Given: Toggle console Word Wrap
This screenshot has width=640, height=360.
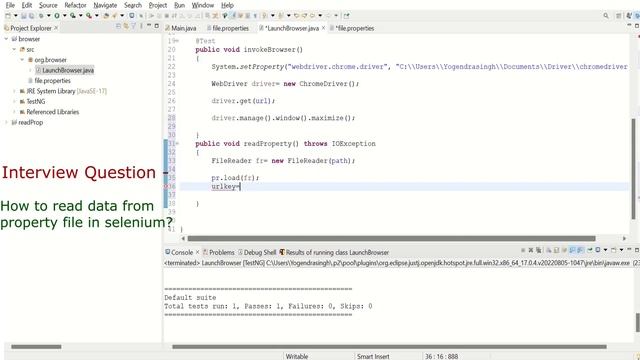Looking at the screenshot, I should [564, 250].
